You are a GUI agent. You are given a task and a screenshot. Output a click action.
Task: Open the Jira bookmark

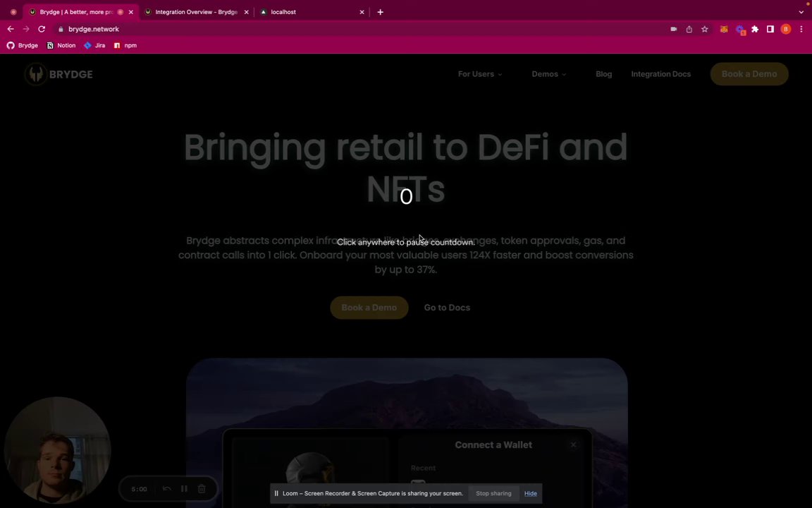(94, 45)
